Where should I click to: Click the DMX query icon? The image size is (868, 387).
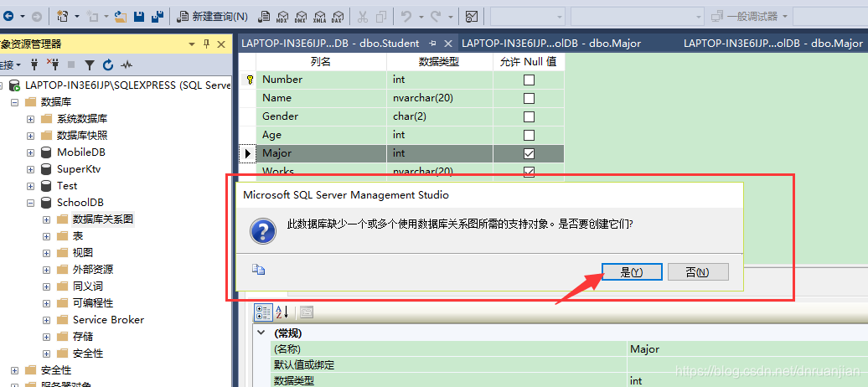point(301,17)
